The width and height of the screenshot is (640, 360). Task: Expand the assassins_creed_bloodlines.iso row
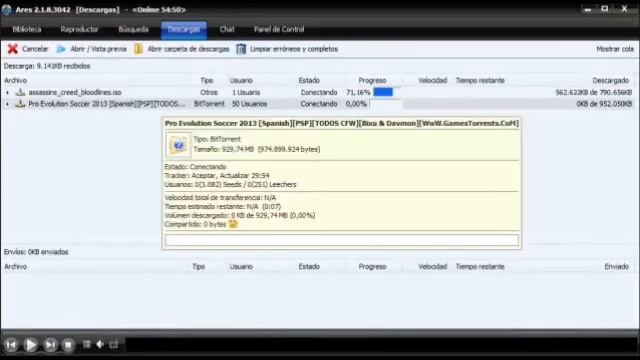[x=7, y=93]
